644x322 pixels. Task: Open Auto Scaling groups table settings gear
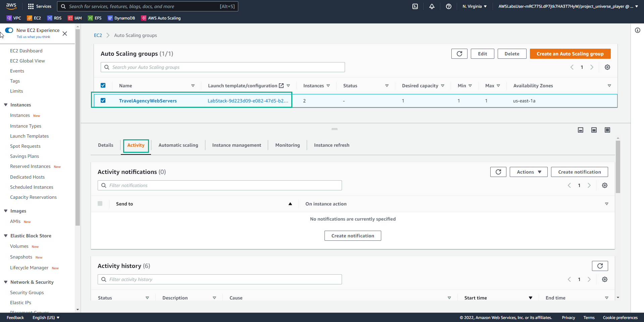[607, 67]
